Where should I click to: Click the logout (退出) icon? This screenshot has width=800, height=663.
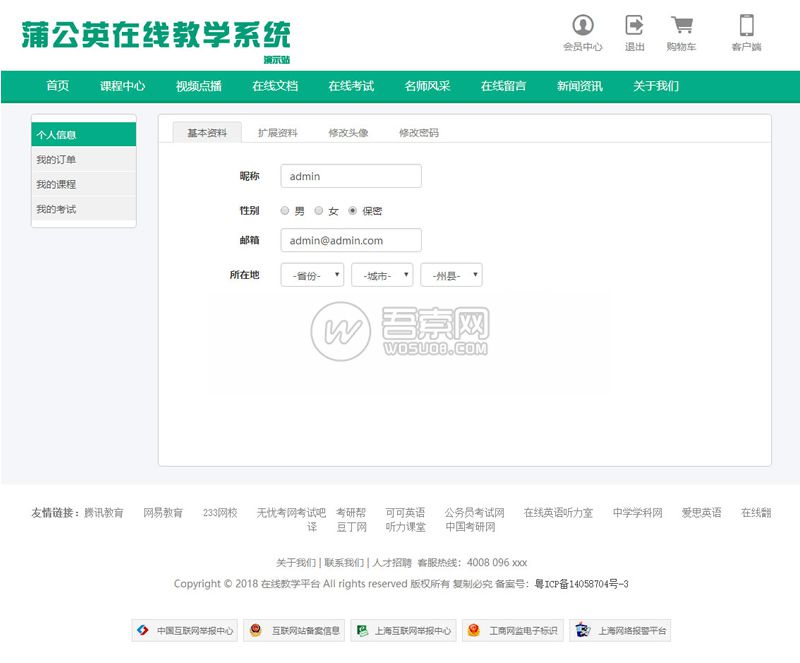click(632, 26)
